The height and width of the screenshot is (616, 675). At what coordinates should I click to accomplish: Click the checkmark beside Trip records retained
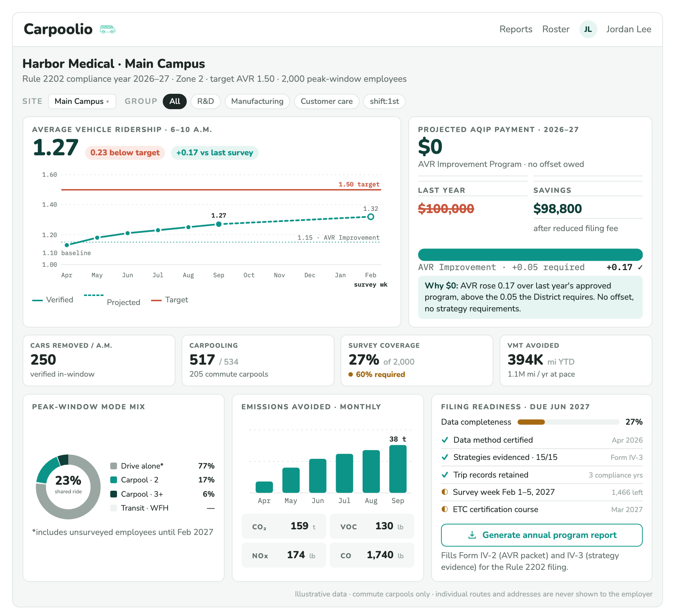(x=445, y=475)
